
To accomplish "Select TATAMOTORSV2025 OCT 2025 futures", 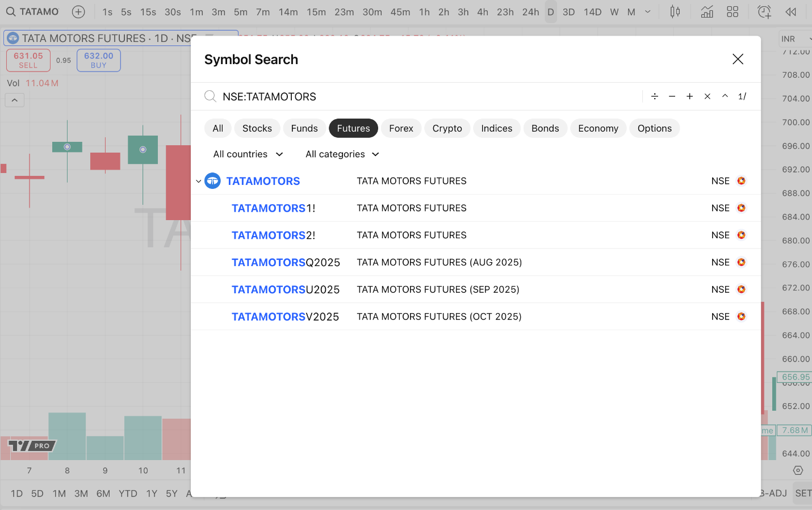I will pos(476,317).
